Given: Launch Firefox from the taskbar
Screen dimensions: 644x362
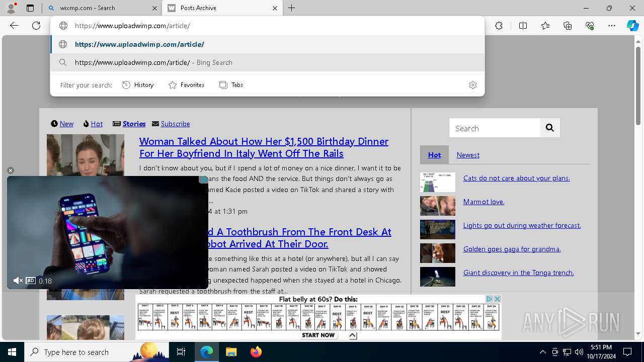Looking at the screenshot, I should [256, 352].
